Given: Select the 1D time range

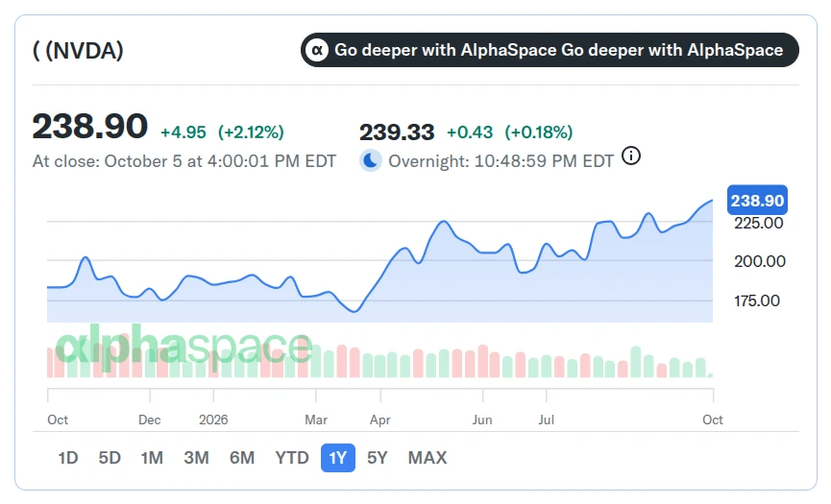Looking at the screenshot, I should (68, 457).
